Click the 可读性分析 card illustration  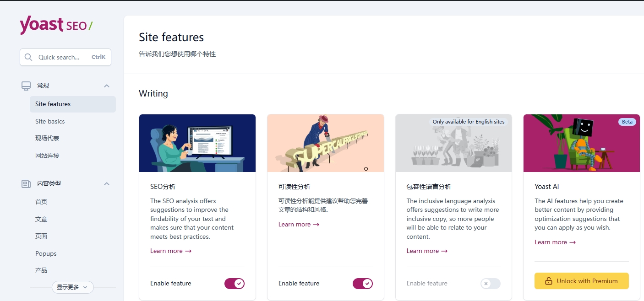click(x=326, y=143)
